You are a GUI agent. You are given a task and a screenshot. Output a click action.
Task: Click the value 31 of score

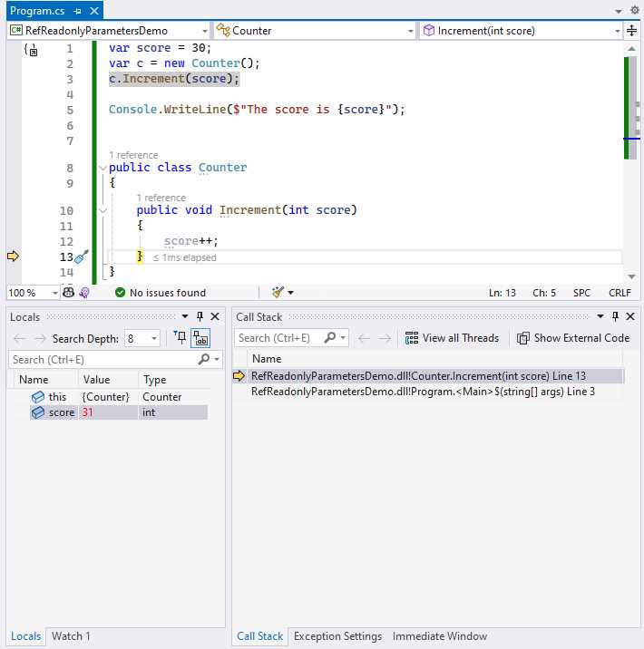click(x=87, y=412)
